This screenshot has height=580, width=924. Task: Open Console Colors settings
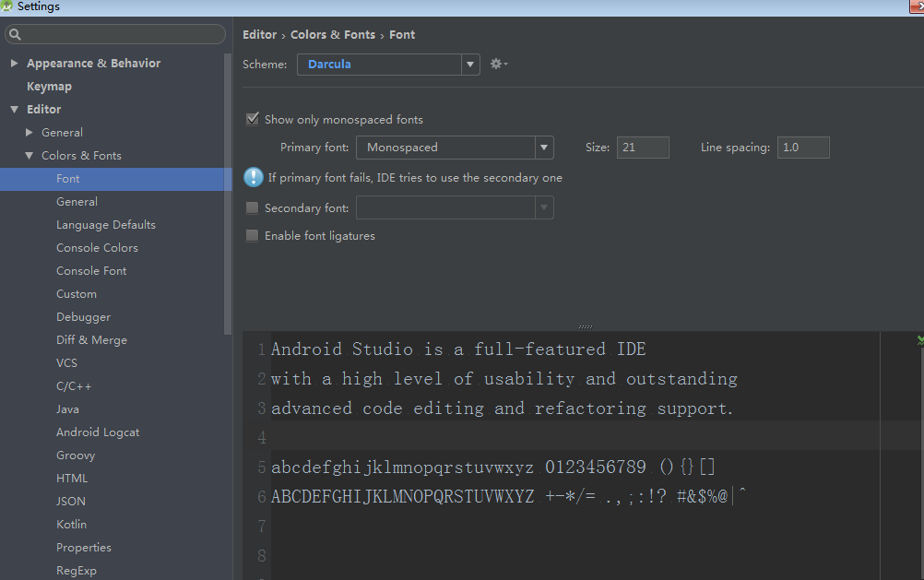[97, 247]
